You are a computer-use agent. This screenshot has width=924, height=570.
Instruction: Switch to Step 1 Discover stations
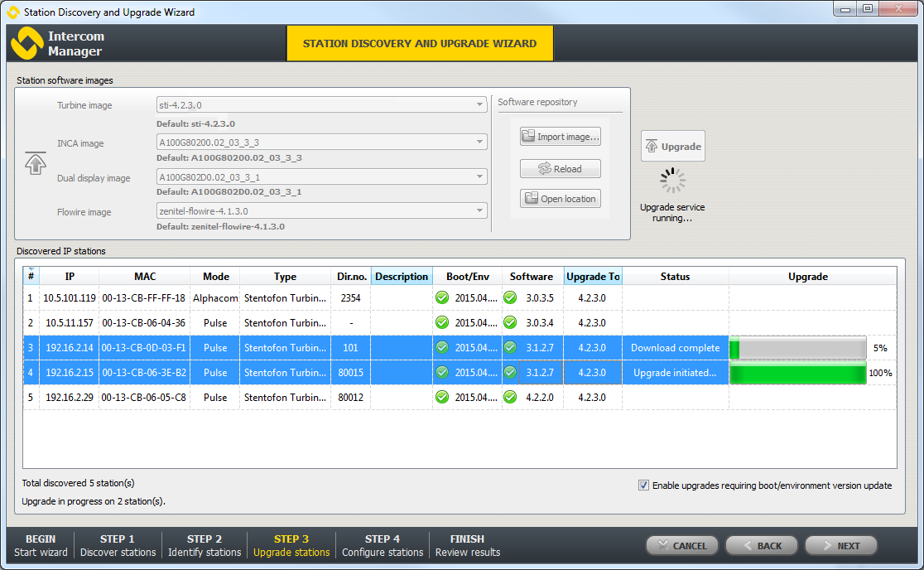pyautogui.click(x=118, y=545)
